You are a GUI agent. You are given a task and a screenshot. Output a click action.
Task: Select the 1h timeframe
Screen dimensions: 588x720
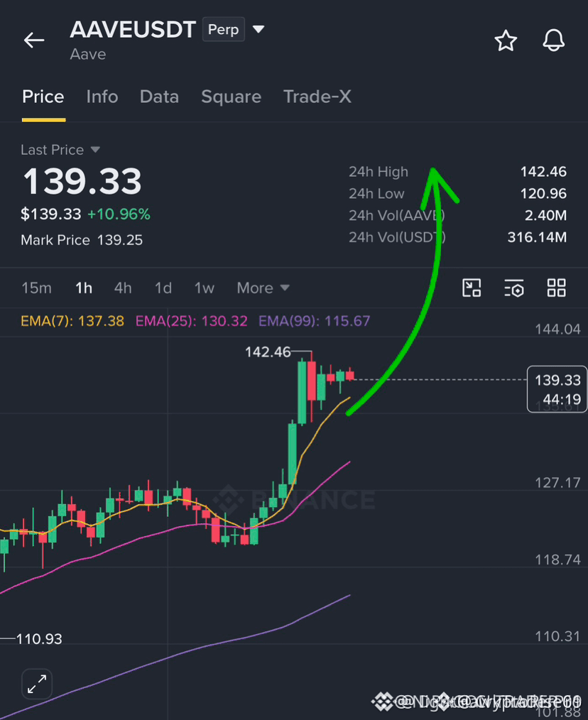point(84,288)
